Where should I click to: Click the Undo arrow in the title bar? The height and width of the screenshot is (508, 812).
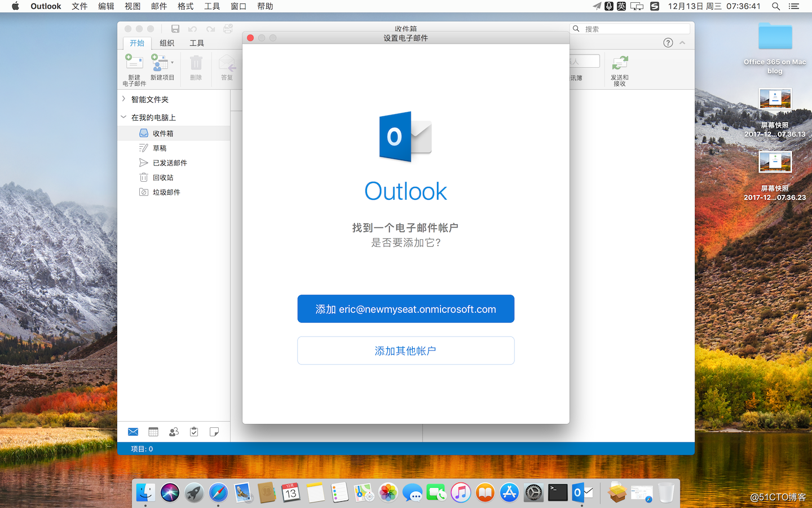(193, 29)
